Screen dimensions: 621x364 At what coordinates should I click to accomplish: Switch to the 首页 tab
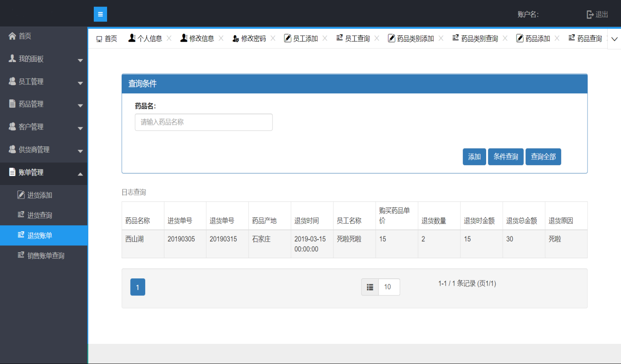pyautogui.click(x=107, y=39)
